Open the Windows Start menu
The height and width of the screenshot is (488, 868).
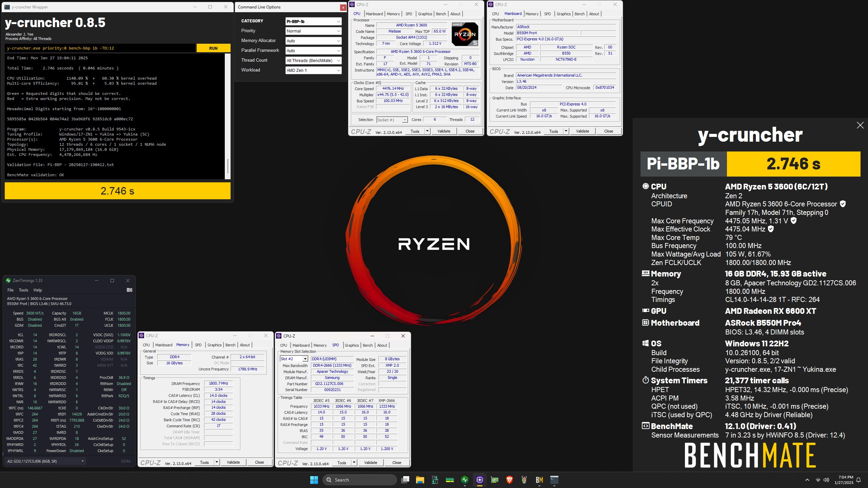click(314, 480)
